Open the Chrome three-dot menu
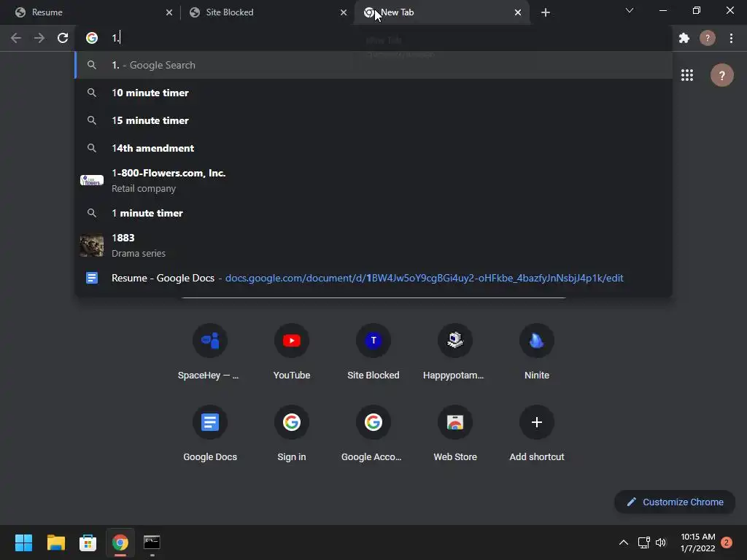The image size is (747, 560). click(x=731, y=38)
